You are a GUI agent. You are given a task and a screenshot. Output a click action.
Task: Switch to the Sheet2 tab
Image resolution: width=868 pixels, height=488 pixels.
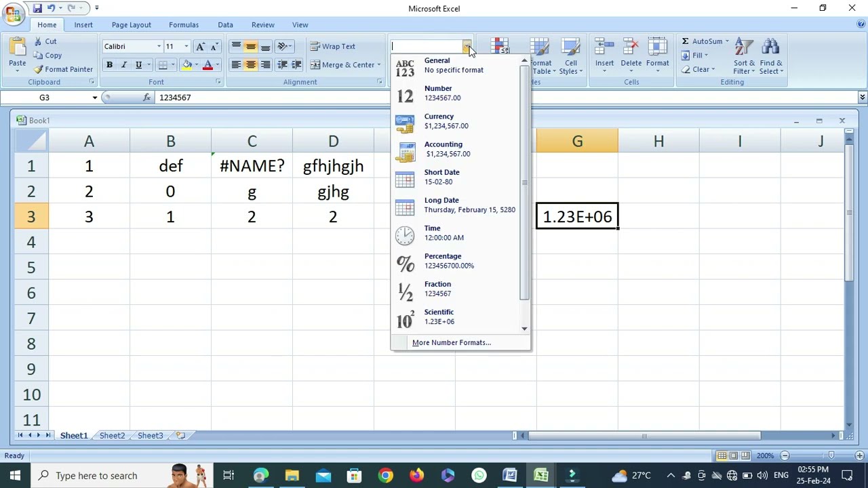click(x=112, y=436)
